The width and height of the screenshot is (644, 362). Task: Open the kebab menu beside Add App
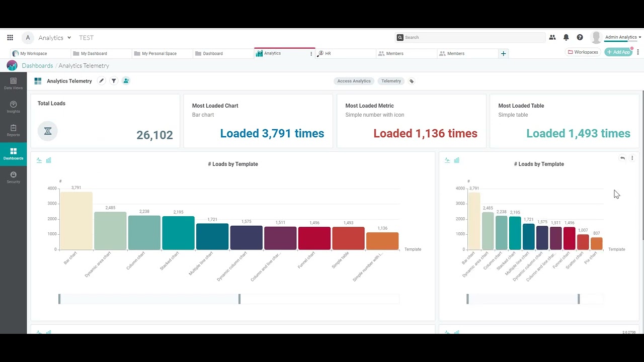point(638,52)
